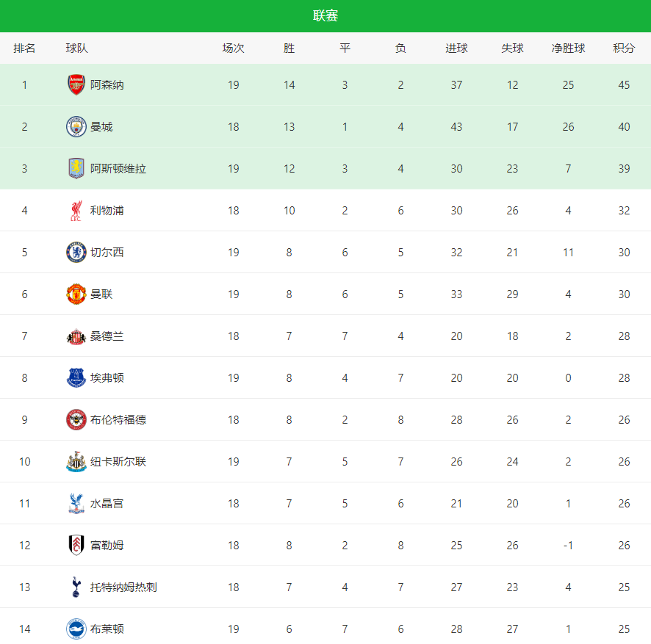Click the 净胜球 column header
Screen dimensions: 651x644
click(x=568, y=48)
